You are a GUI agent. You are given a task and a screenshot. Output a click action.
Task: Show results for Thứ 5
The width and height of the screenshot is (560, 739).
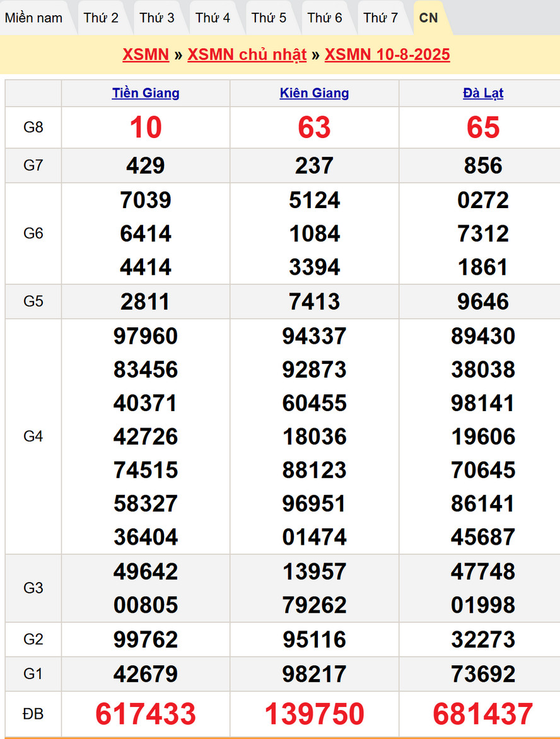coord(269,18)
